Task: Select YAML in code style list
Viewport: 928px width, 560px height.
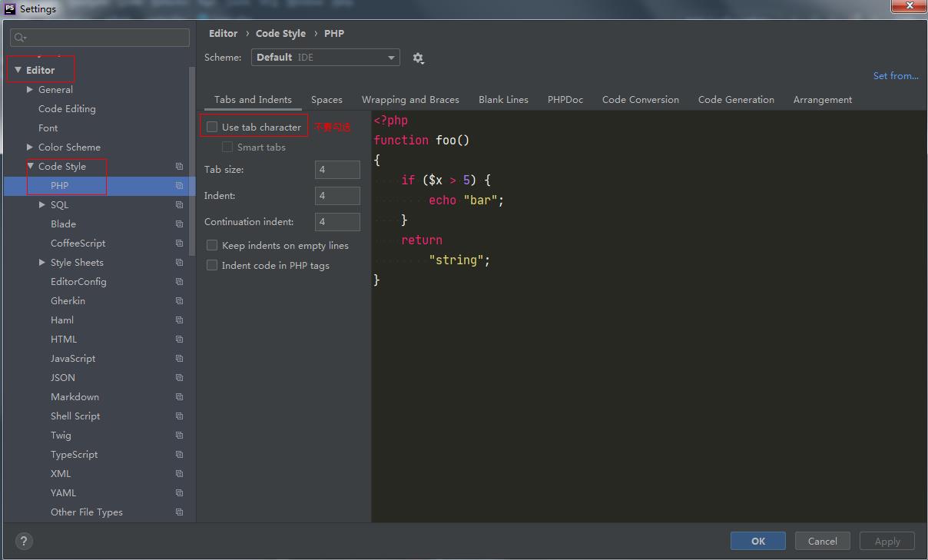Action: tap(63, 493)
